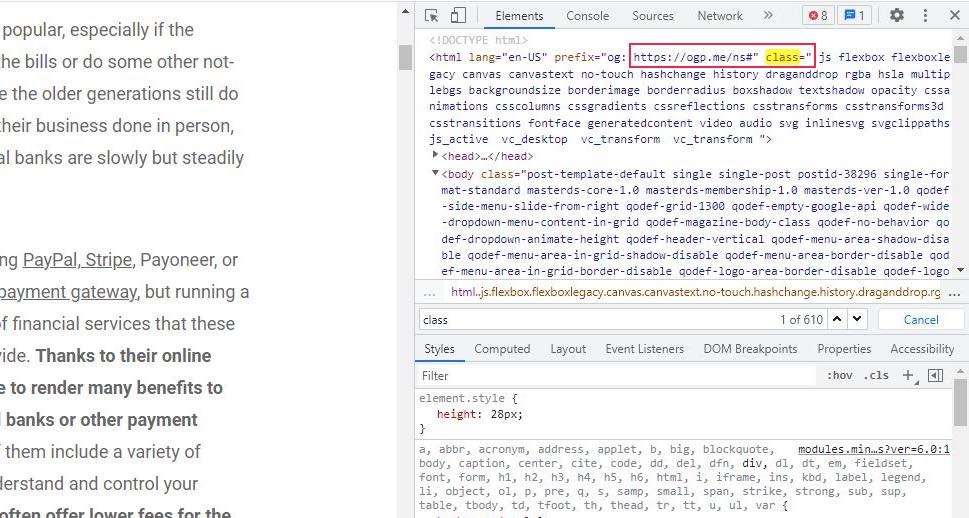
Task: Toggle the computed styles sidebar icon
Action: (x=936, y=375)
